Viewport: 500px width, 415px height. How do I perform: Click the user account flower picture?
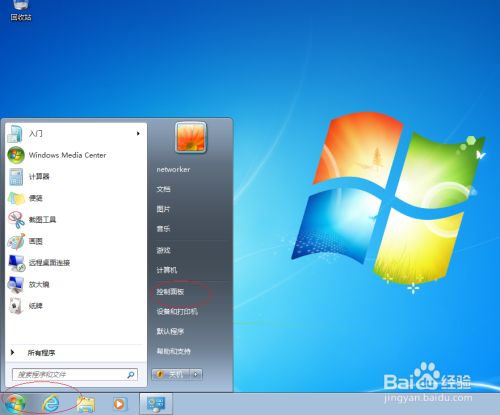tap(191, 138)
